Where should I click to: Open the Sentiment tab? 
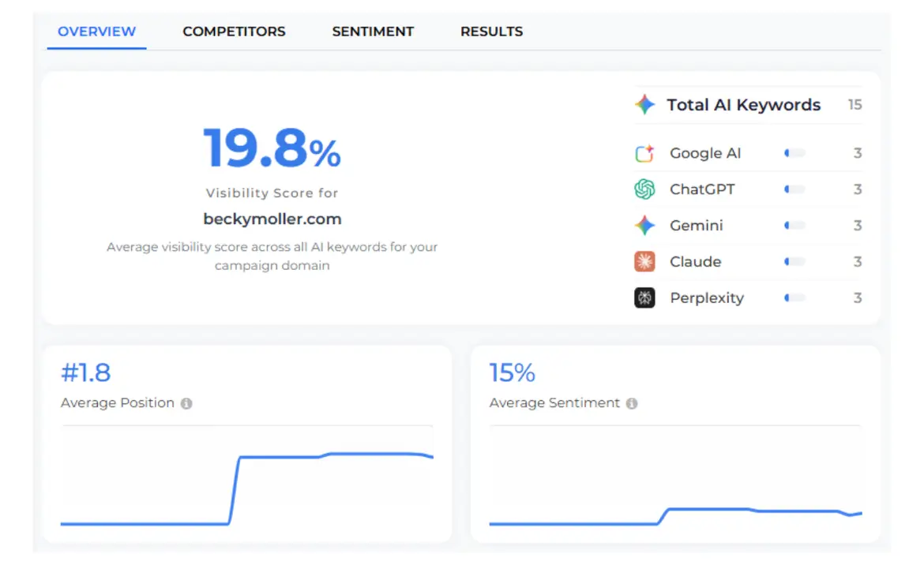tap(373, 32)
